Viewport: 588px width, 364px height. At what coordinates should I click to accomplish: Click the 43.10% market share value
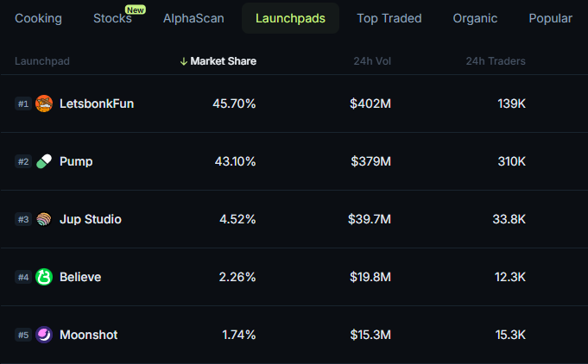click(235, 161)
